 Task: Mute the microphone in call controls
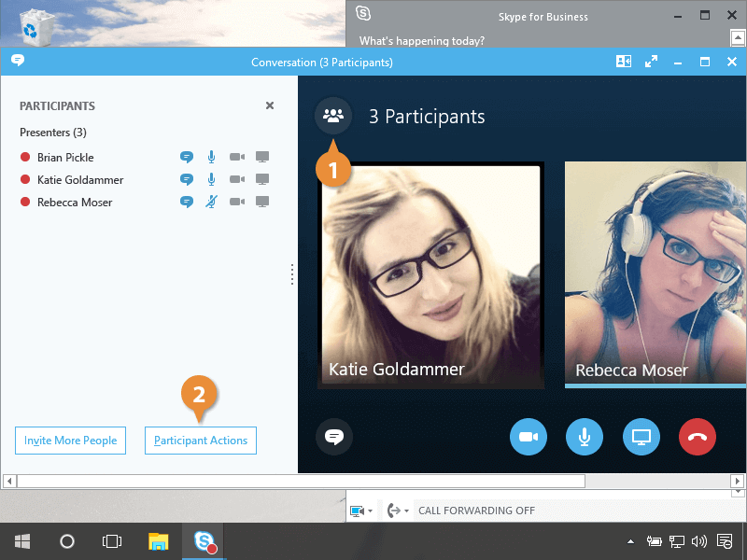[585, 437]
